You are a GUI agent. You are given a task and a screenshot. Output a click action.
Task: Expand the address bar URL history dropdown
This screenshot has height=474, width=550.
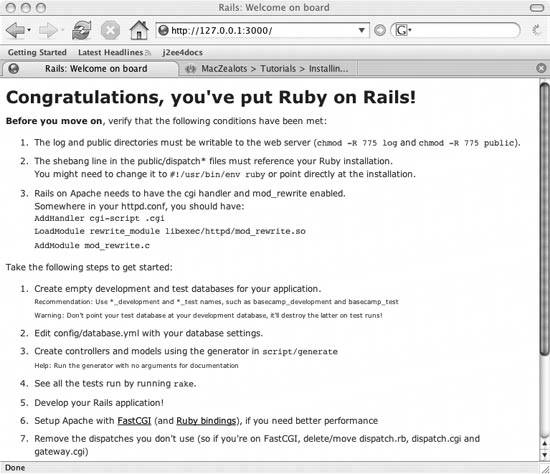tap(361, 30)
